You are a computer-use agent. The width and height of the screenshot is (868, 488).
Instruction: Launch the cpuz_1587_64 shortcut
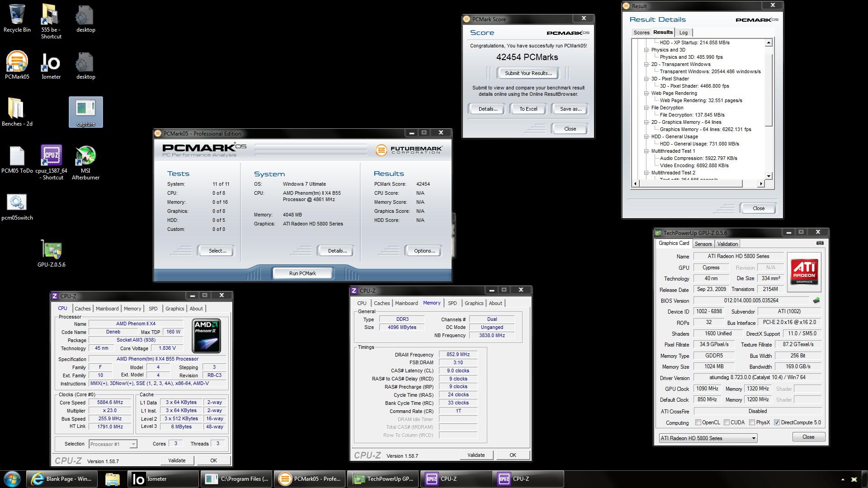(51, 162)
